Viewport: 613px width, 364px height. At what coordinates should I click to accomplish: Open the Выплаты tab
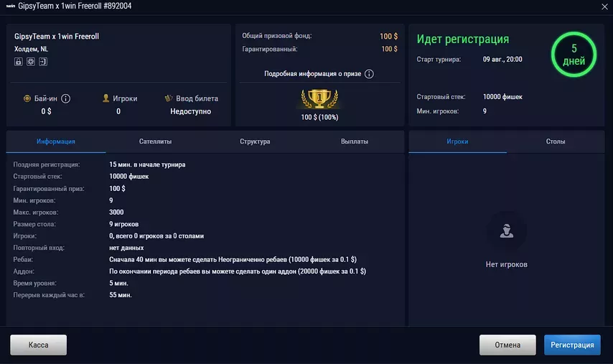tap(354, 141)
